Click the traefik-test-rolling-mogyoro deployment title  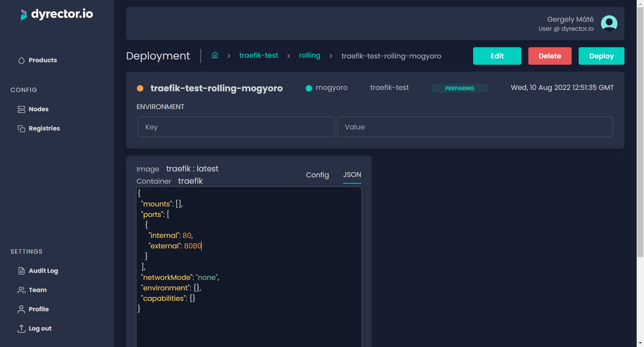(216, 88)
